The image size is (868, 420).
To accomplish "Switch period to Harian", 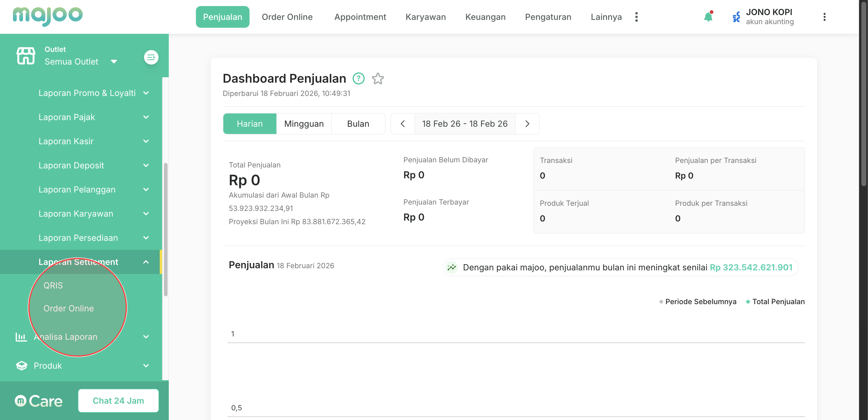I will [x=249, y=124].
